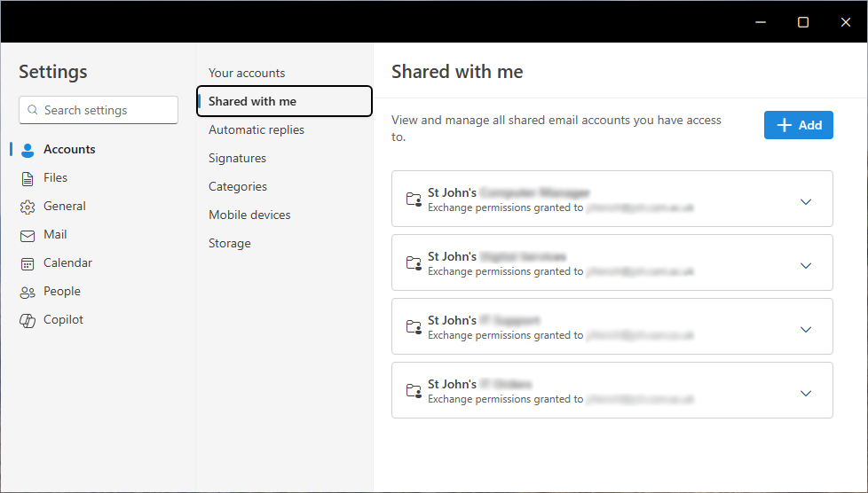Open the Storage section
868x493 pixels.
[x=229, y=244]
